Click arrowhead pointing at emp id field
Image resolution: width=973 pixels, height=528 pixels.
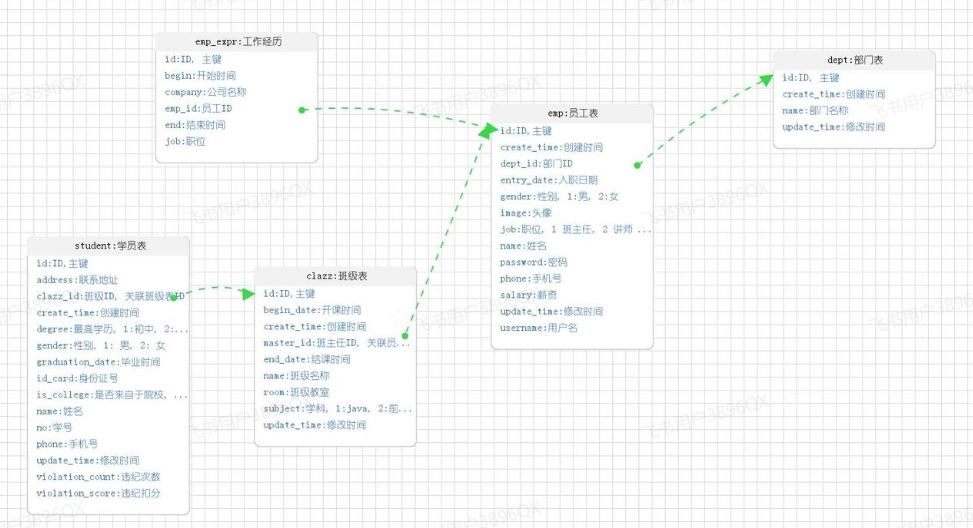[489, 130]
